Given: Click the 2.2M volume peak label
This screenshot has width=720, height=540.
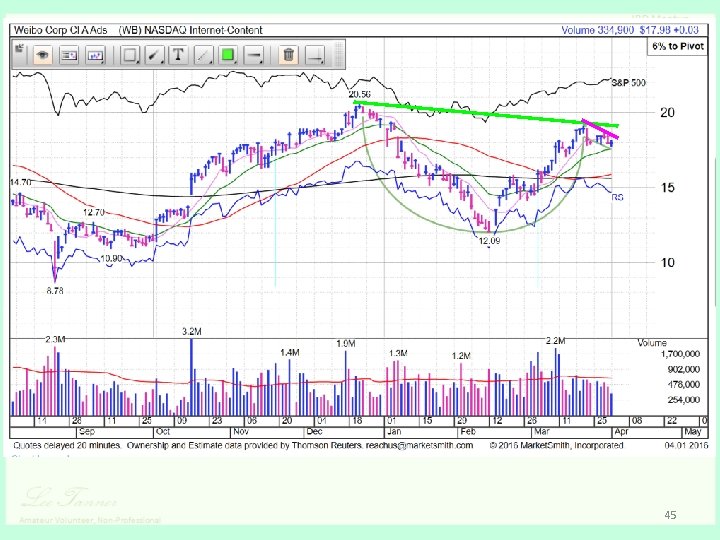Looking at the screenshot, I should point(556,341).
